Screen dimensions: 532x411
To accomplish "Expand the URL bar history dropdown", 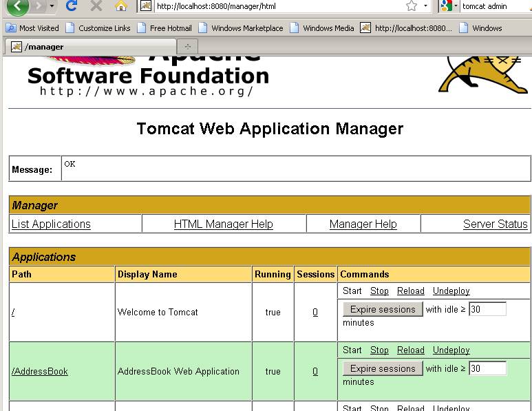I will [425, 6].
